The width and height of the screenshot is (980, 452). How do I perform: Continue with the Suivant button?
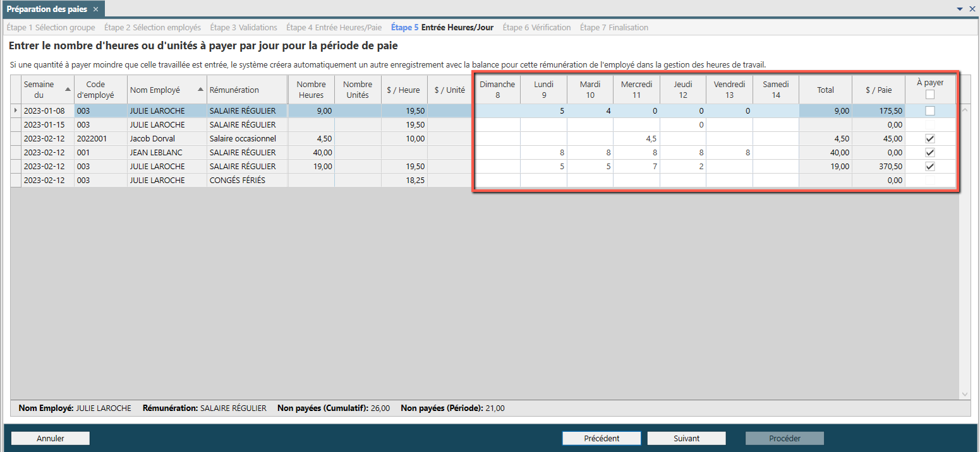click(x=686, y=438)
